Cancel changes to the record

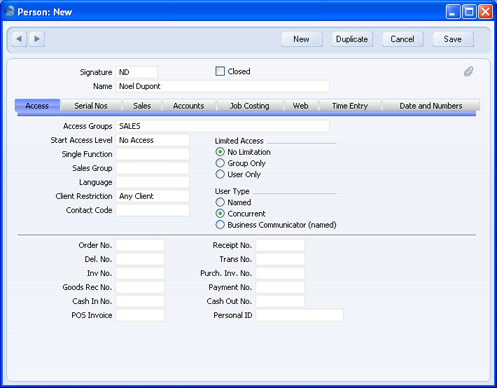[402, 39]
